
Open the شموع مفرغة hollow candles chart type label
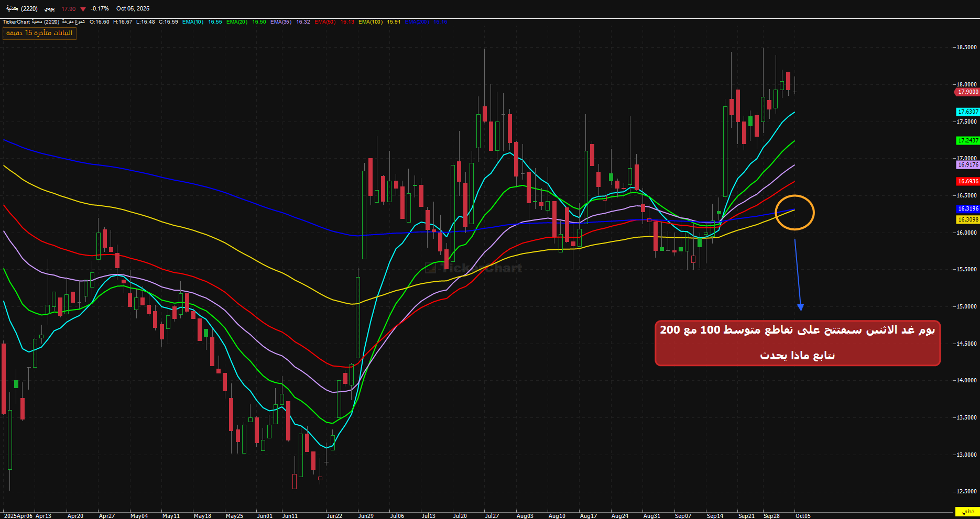[x=73, y=22]
